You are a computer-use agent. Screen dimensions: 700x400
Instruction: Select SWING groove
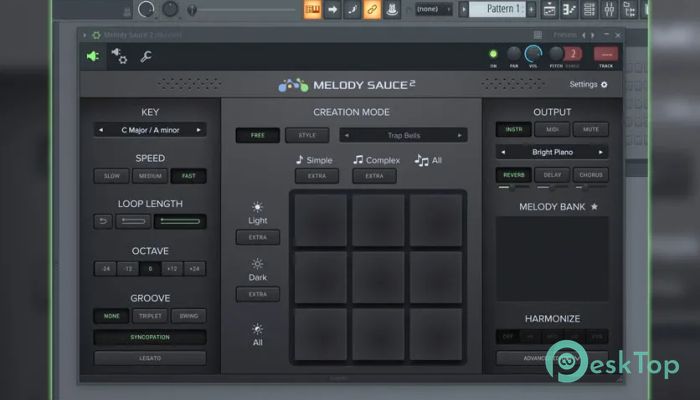pos(189,316)
